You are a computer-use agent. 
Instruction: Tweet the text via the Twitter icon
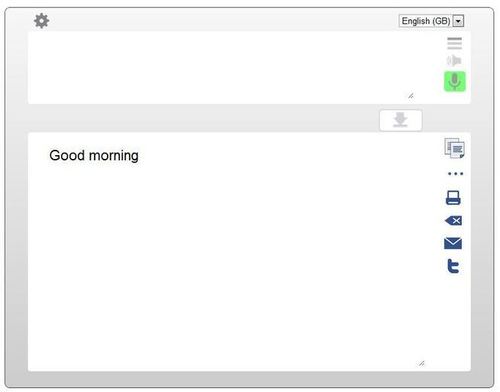coord(453,266)
